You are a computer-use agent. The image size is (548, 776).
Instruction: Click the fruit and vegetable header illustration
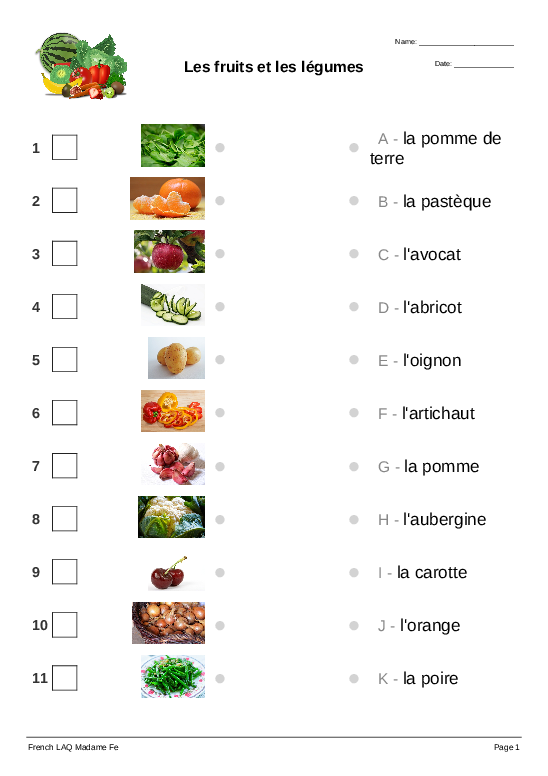pos(81,66)
